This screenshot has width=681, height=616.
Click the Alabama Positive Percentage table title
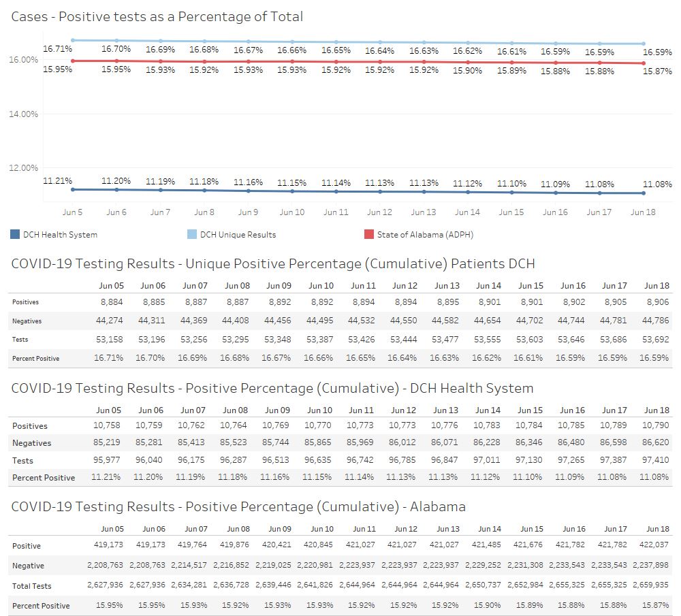click(238, 506)
